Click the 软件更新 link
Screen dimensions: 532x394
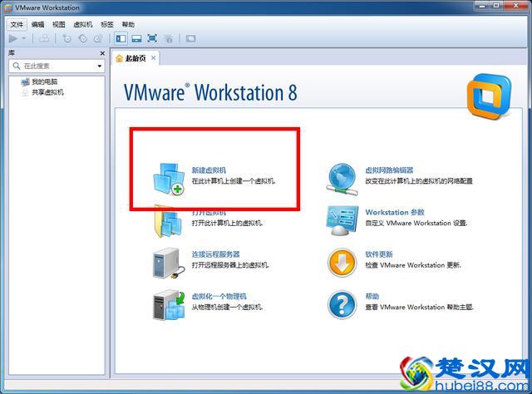[x=379, y=254]
